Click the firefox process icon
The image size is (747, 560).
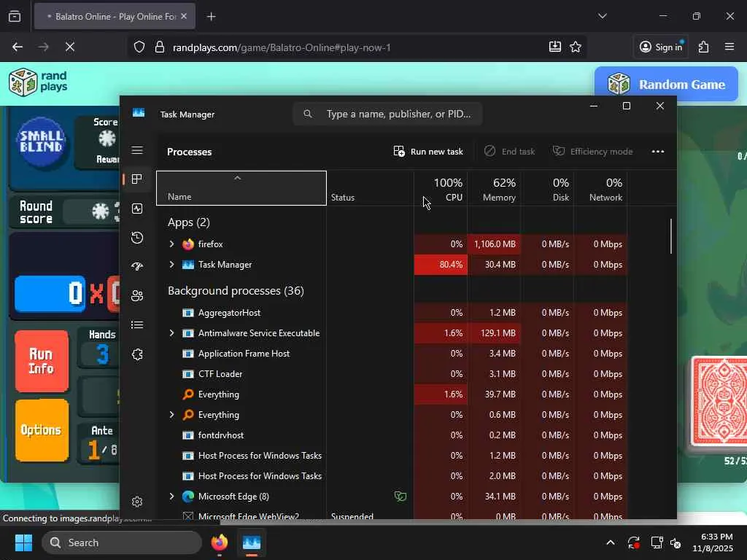[188, 244]
